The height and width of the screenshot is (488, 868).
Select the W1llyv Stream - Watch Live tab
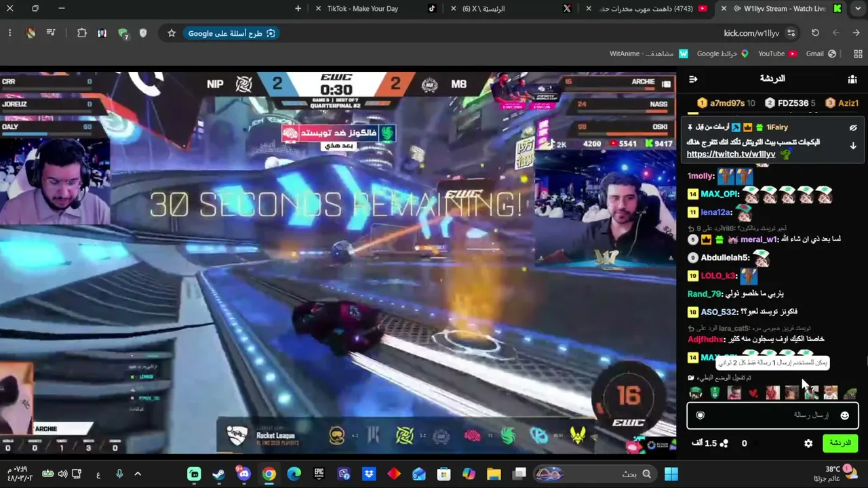coord(782,9)
